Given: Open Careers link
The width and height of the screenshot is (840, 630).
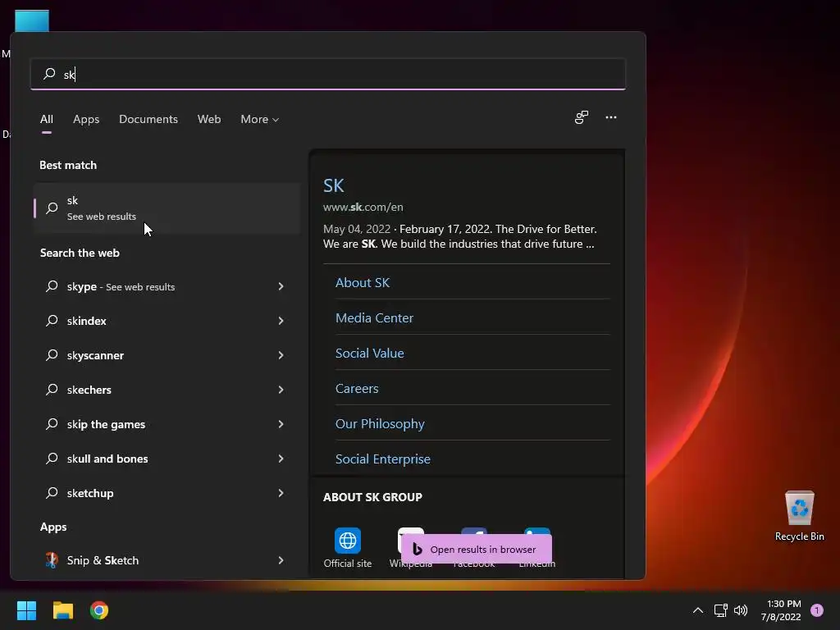Looking at the screenshot, I should pos(357,388).
